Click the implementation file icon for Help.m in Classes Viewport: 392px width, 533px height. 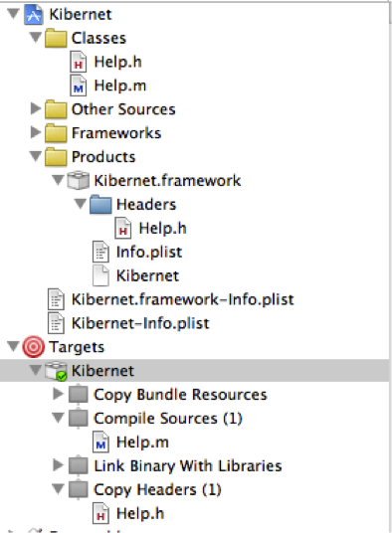pos(79,86)
